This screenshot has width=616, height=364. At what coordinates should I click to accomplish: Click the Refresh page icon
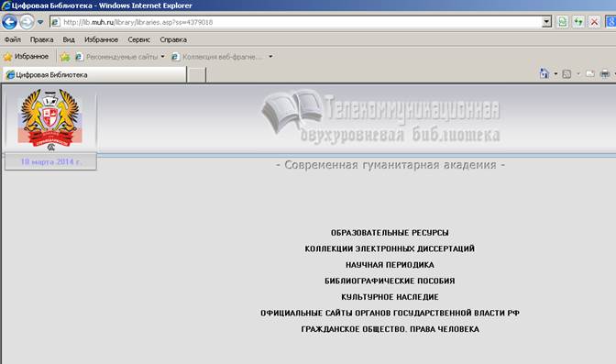578,22
